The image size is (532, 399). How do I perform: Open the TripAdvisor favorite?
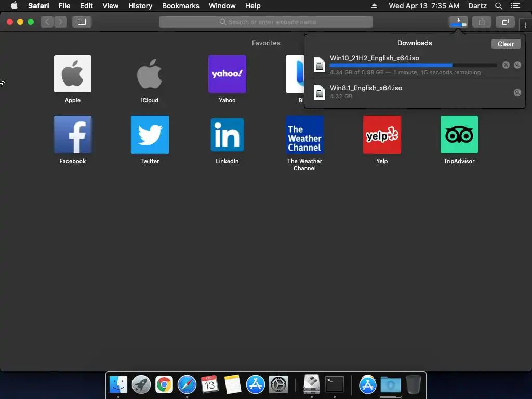pyautogui.click(x=459, y=135)
